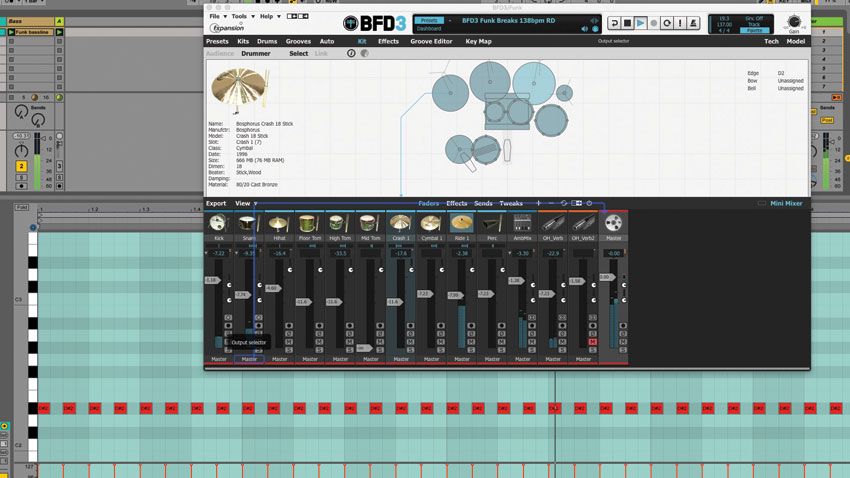The height and width of the screenshot is (478, 850).
Task: Click the mixer Export button
Action: [x=216, y=203]
